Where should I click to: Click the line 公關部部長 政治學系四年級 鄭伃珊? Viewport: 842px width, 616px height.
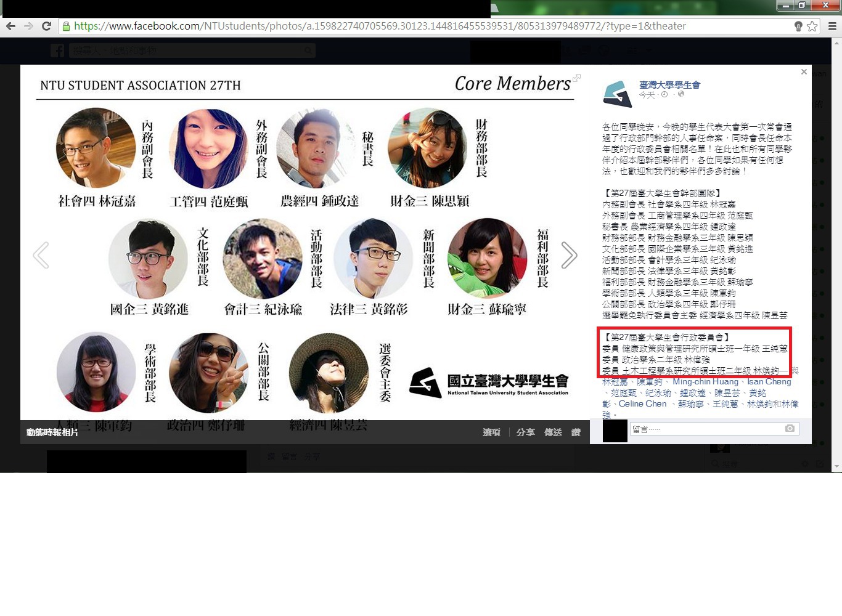point(669,304)
